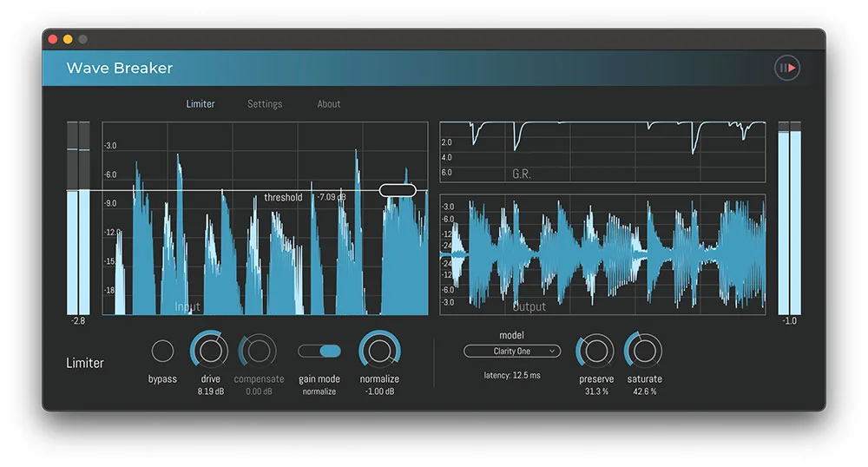Screen dimensions: 868x467
Task: Click the saturate knob
Action: tap(644, 351)
